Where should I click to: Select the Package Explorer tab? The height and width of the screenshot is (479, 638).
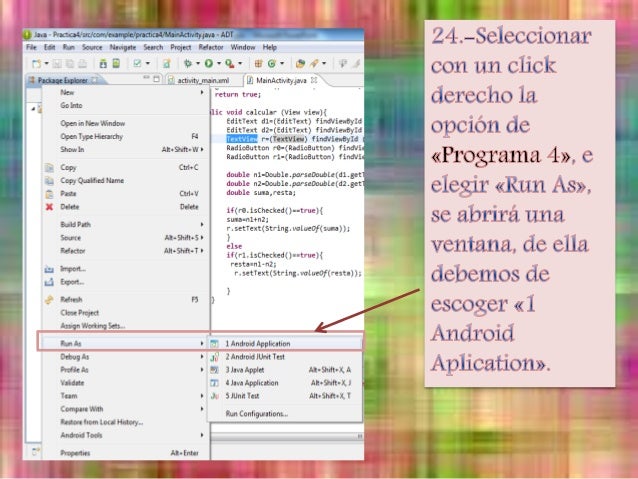click(63, 80)
